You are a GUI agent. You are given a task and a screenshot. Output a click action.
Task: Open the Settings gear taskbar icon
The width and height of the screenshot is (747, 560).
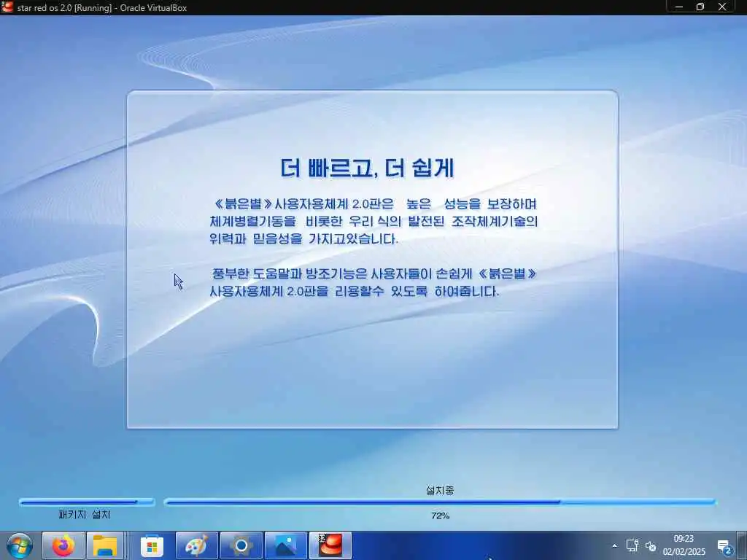click(x=241, y=545)
